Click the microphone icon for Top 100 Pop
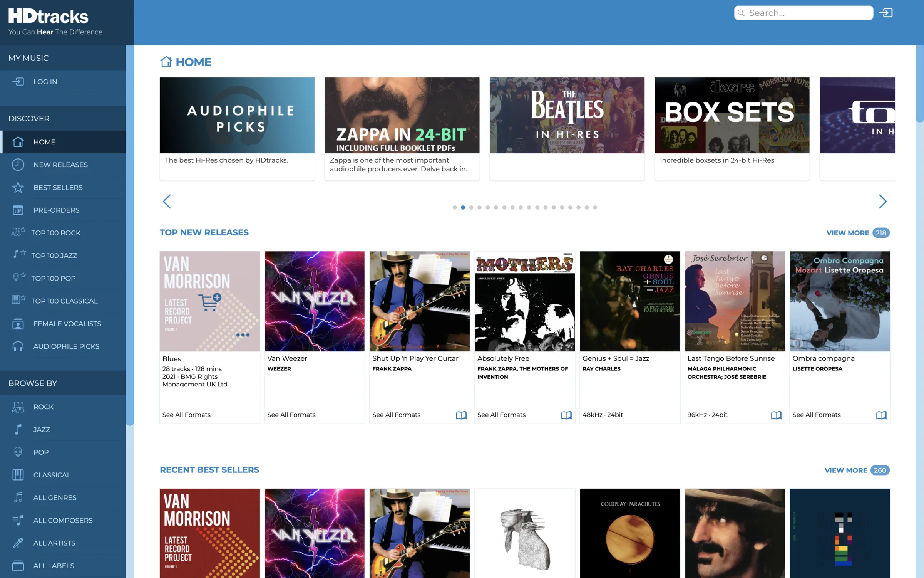Screen dimensions: 924x578 (x=19, y=277)
